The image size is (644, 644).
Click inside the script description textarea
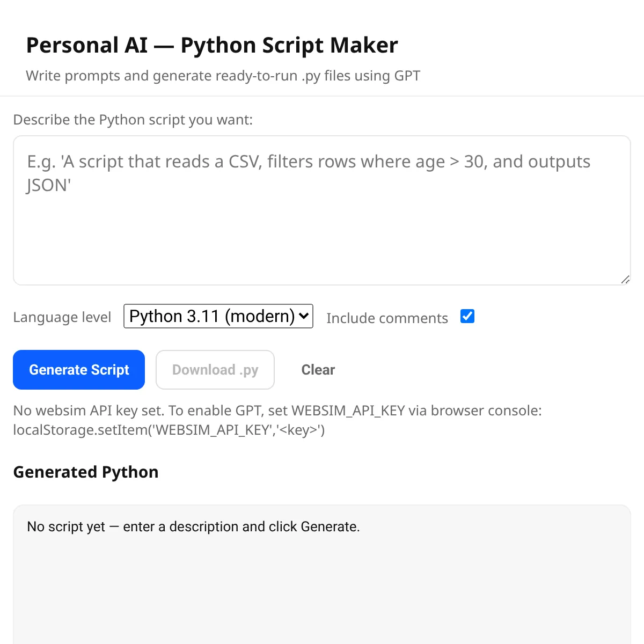pos(322,209)
